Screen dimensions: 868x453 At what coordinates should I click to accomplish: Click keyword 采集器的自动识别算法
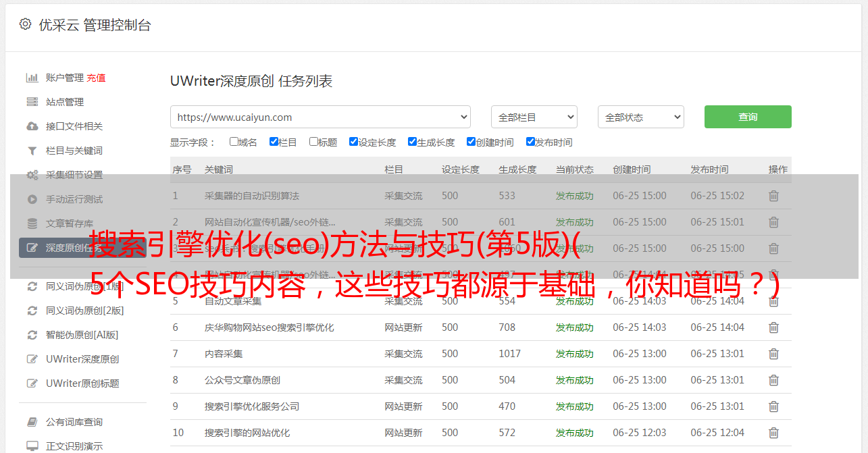pyautogui.click(x=252, y=196)
